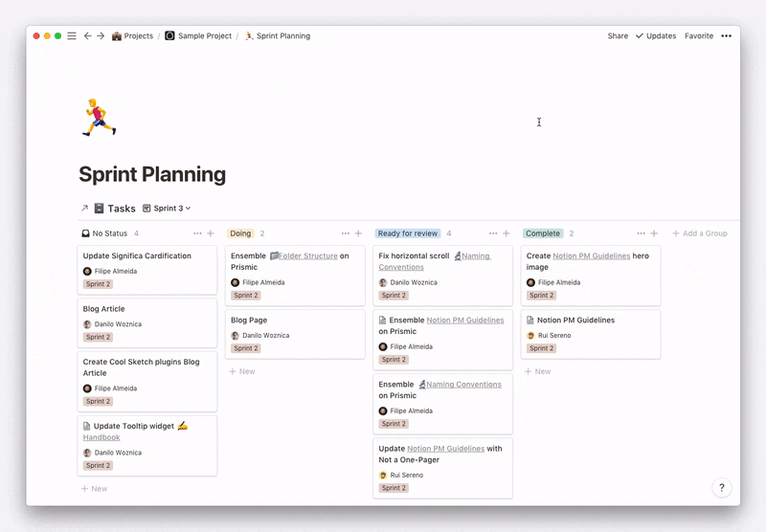The width and height of the screenshot is (766, 532).
Task: Open the sidebar hamburger menu
Action: (72, 35)
